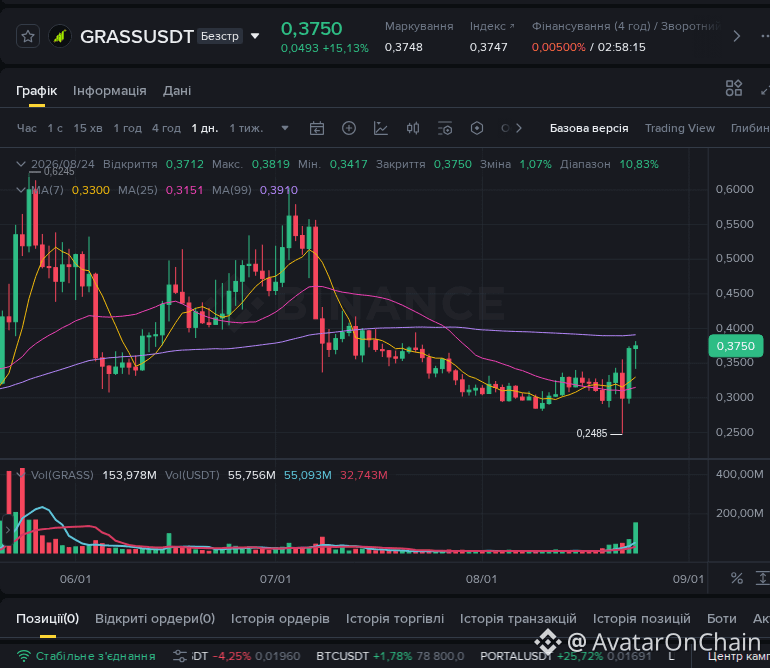This screenshot has height=668, width=770.
Task: Open the chart layout grid icon
Action: tap(734, 88)
